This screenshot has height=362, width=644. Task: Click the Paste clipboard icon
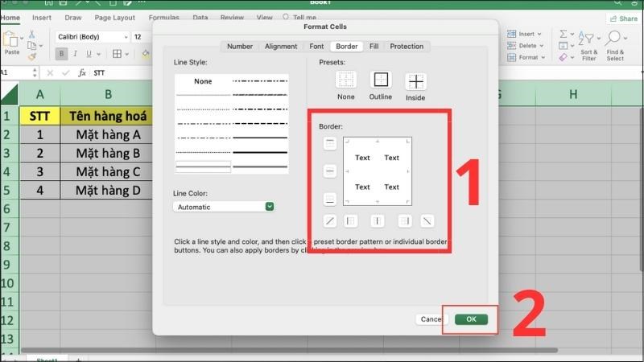[10, 39]
